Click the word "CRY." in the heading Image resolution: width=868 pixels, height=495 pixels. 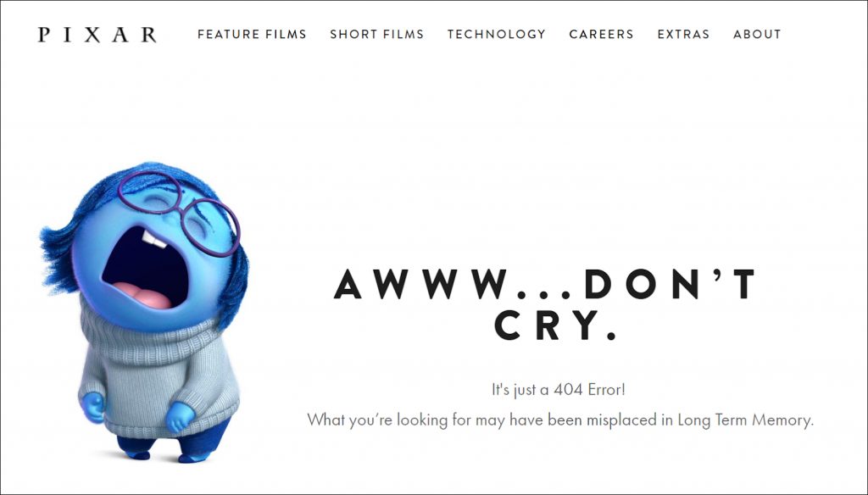pos(555,325)
